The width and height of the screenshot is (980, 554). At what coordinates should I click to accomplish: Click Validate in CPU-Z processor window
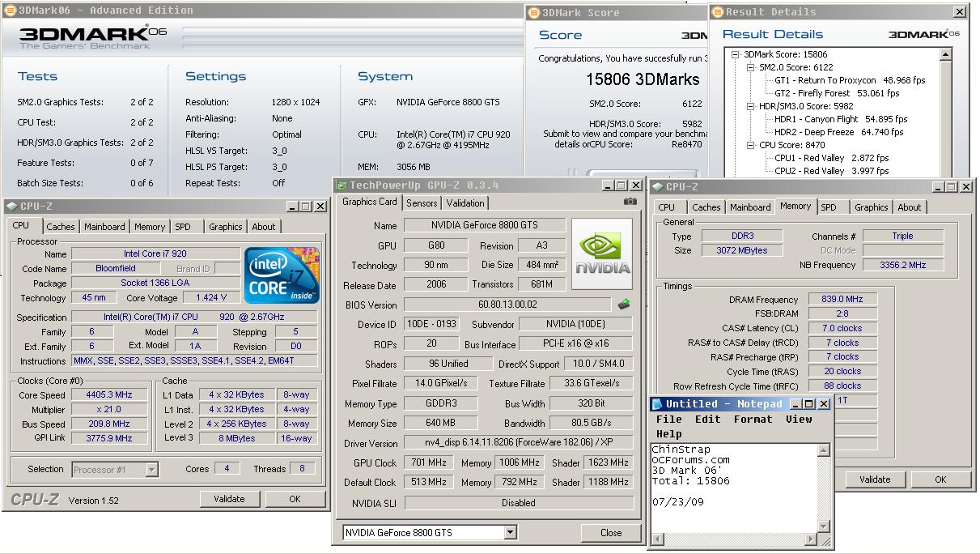(229, 499)
